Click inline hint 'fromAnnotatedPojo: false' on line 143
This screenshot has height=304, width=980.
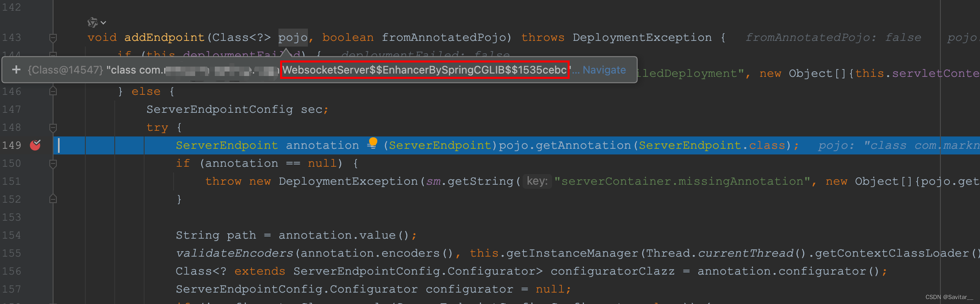[x=833, y=37]
